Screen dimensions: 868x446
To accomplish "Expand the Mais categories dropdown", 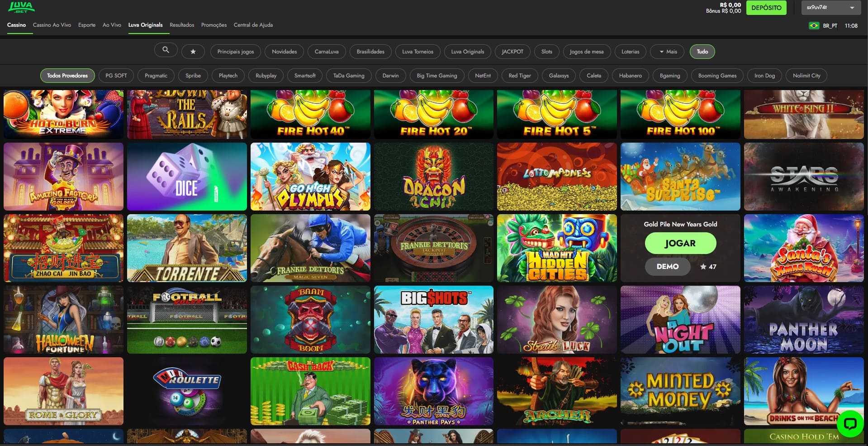I will tap(668, 52).
